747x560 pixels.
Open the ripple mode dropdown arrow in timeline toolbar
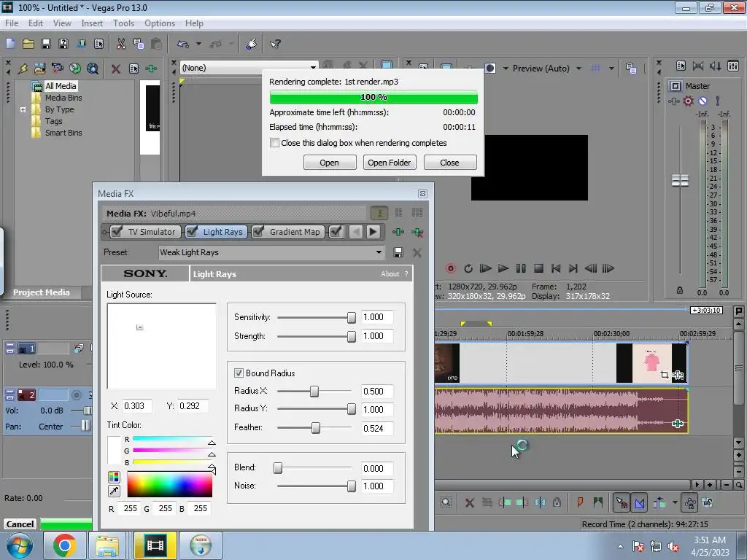click(x=675, y=502)
